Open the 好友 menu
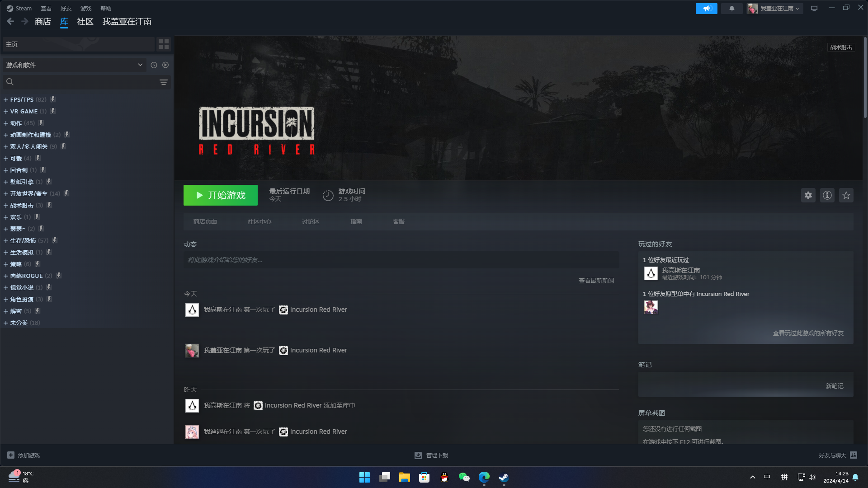This screenshot has height=488, width=868. (x=66, y=9)
